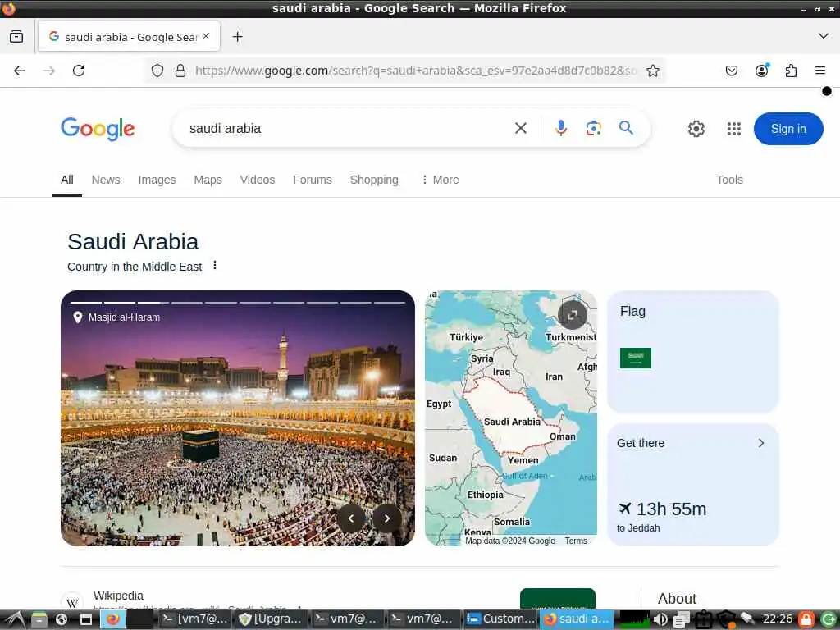Image resolution: width=840 pixels, height=630 pixels.
Task: Clear the search query text
Action: pos(521,128)
